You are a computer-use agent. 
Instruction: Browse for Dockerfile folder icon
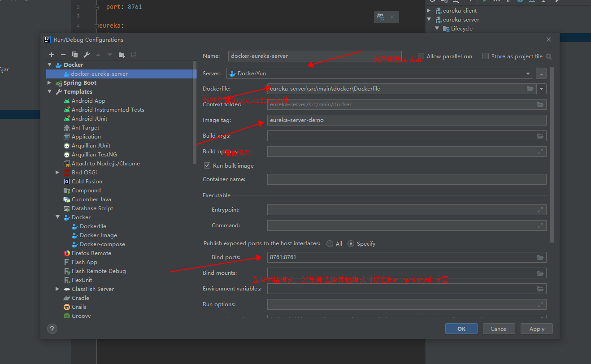coord(530,89)
